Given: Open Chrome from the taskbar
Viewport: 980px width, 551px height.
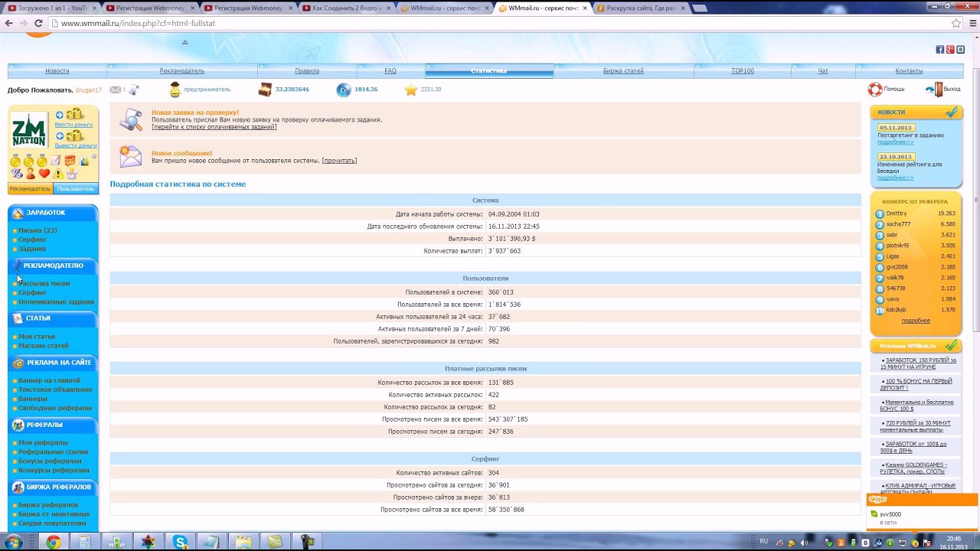Looking at the screenshot, I should pos(53,542).
